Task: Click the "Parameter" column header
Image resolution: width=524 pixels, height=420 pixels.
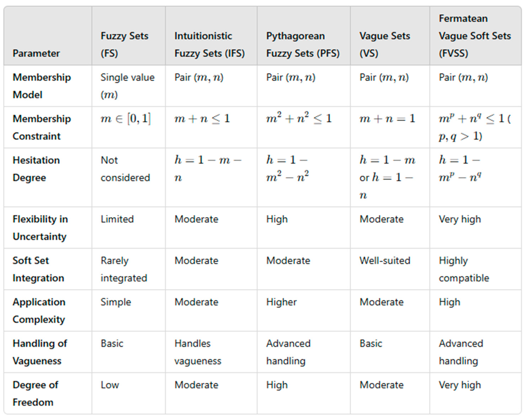Action: (x=36, y=53)
